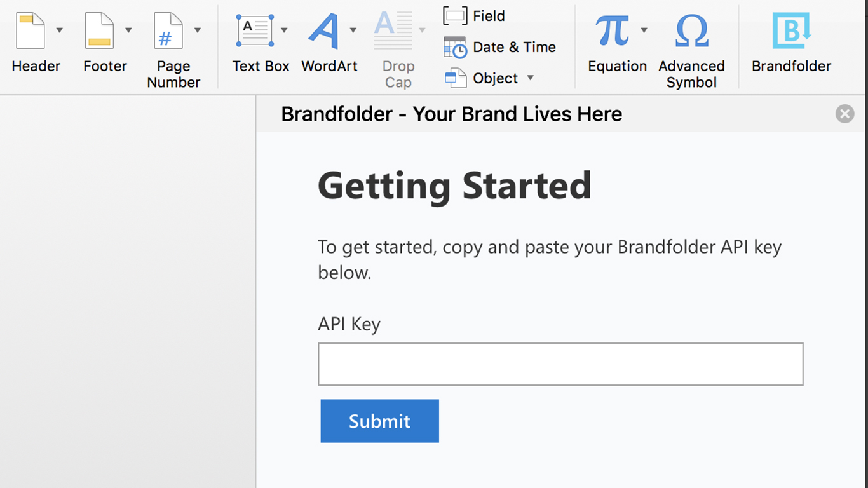
Task: Click the pane title "Brandfolder - Your Brand Lives Here"
Action: [x=452, y=114]
